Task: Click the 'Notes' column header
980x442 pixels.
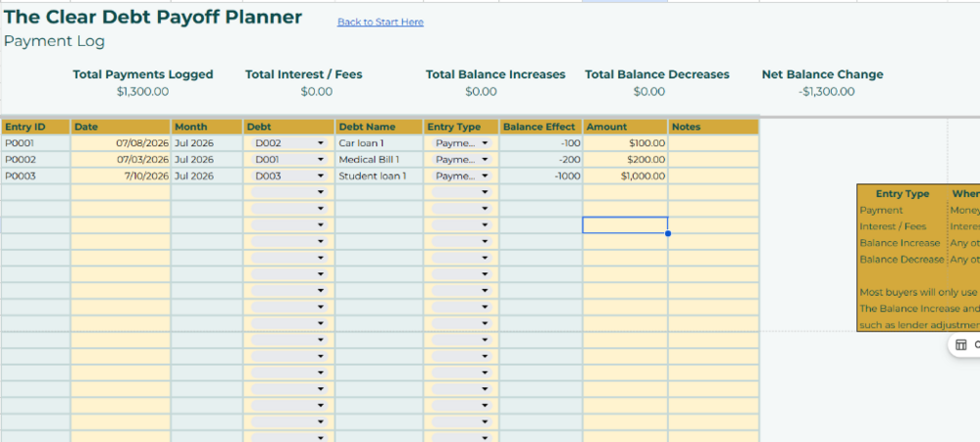Action: pos(714,127)
